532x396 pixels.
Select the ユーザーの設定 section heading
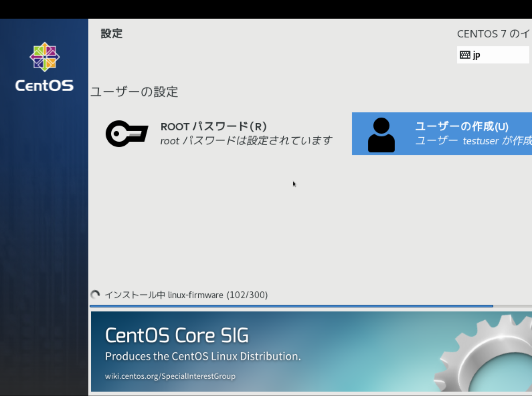134,92
